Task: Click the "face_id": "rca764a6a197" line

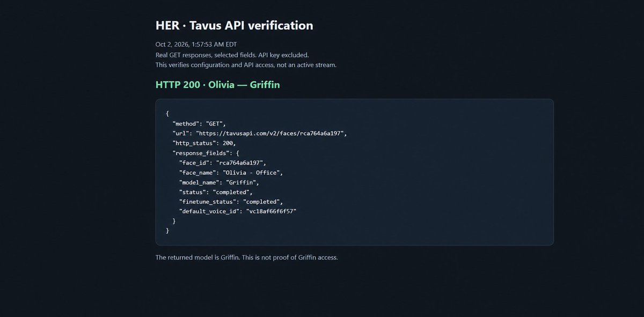Action: [223, 163]
